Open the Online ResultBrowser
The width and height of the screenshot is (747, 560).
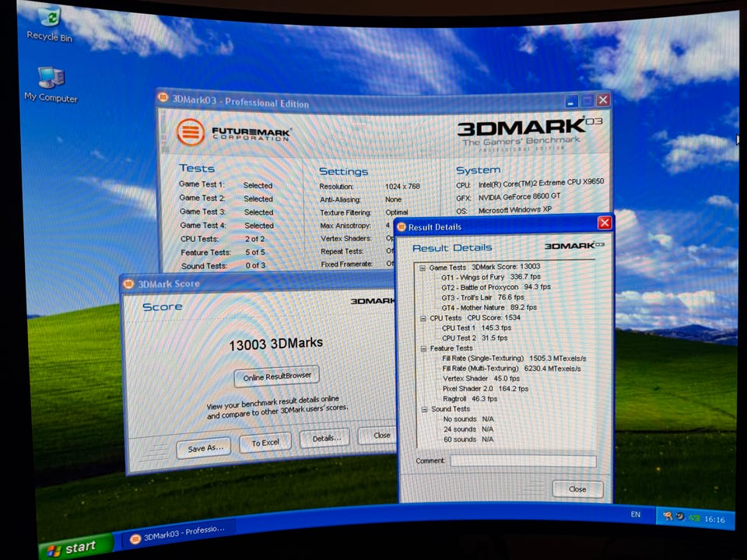(277, 376)
